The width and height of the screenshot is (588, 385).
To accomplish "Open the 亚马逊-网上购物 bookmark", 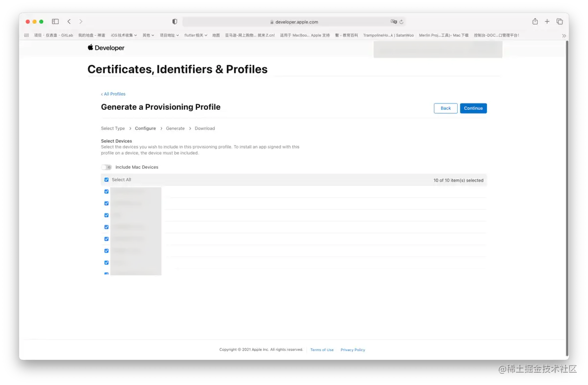I will [x=250, y=35].
